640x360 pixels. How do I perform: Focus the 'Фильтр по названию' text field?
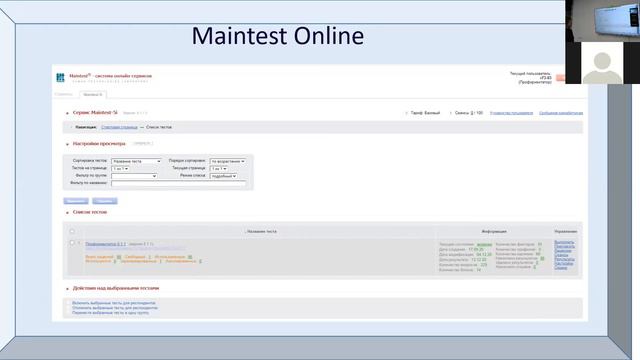click(179, 183)
